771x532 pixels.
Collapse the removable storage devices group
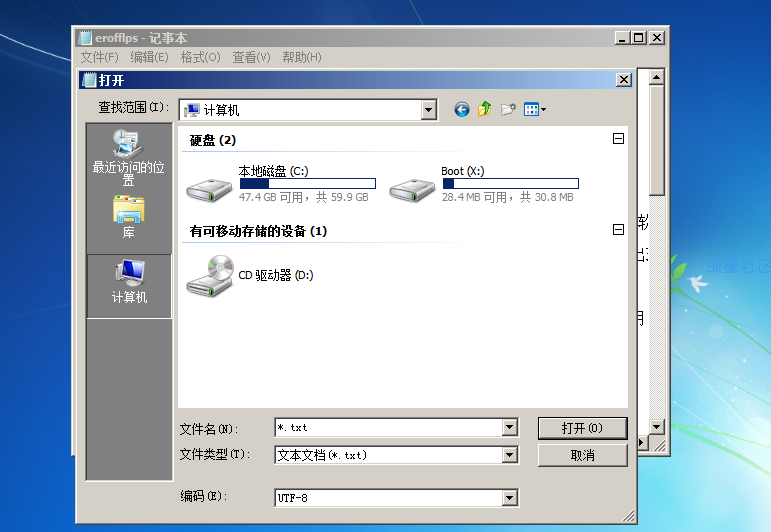click(618, 231)
